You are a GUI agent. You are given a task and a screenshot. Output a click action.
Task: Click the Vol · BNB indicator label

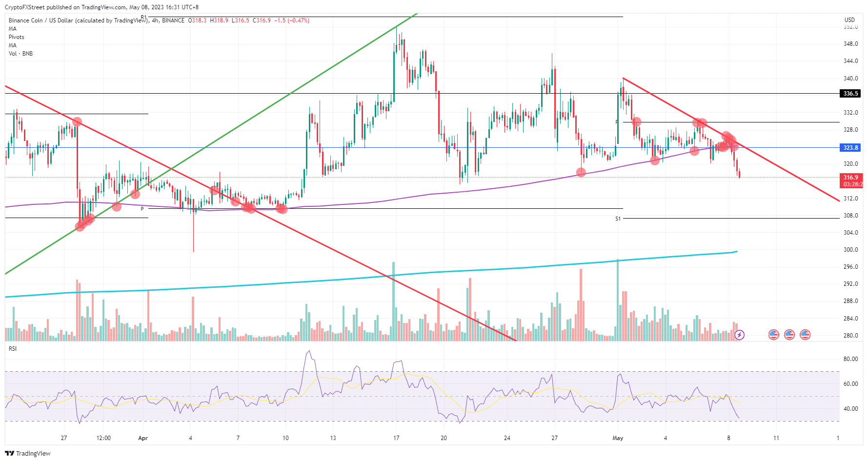[x=21, y=54]
